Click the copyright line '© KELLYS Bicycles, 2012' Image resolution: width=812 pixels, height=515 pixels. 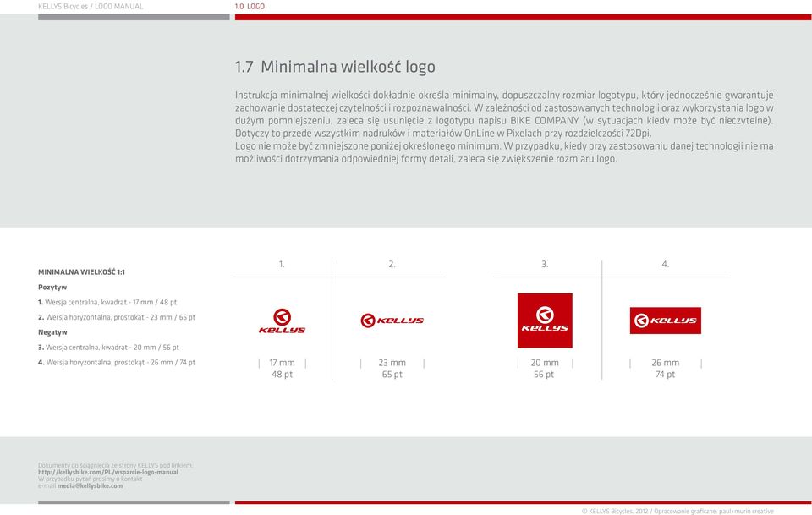[x=678, y=511]
